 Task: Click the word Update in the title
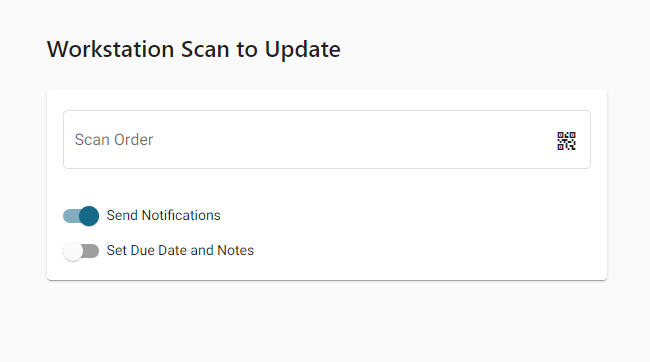303,50
